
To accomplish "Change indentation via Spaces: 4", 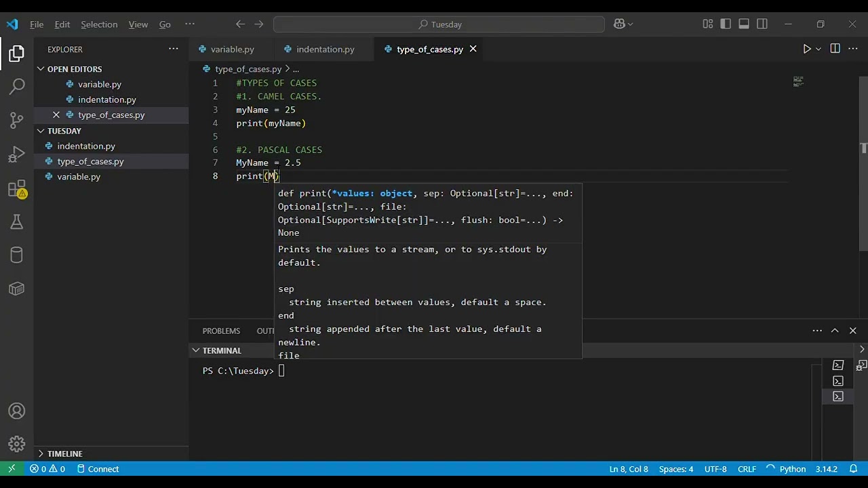I will pos(676,469).
